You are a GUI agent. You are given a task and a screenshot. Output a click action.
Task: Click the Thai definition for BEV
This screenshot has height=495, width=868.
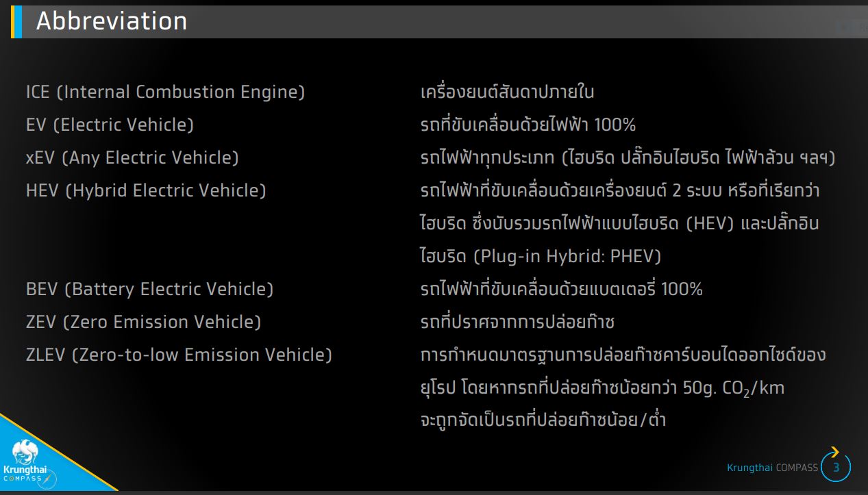coord(561,289)
